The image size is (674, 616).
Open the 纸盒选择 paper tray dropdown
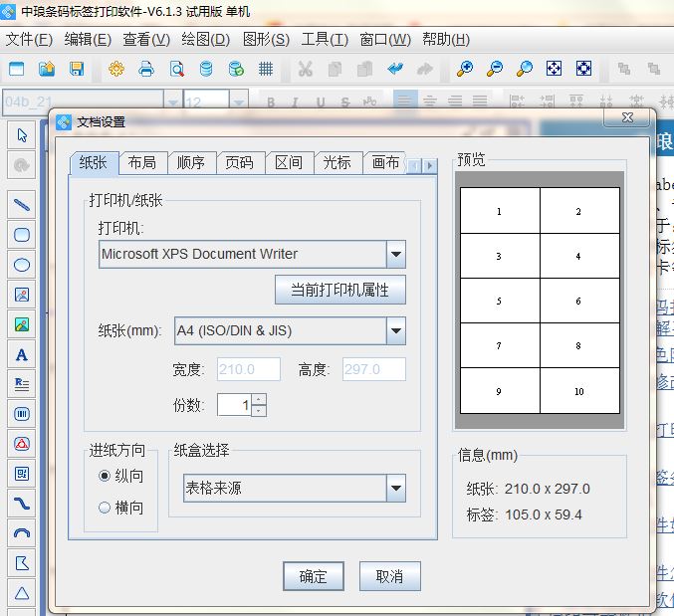pos(396,489)
